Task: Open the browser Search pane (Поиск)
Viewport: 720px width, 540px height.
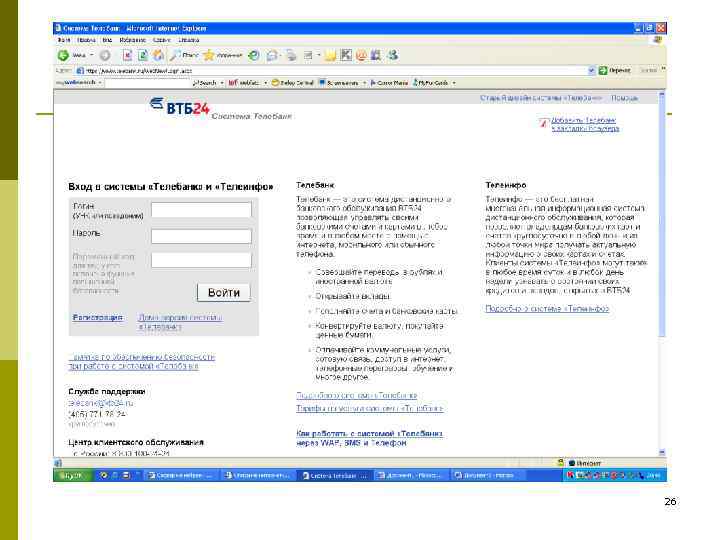Action: [184, 56]
